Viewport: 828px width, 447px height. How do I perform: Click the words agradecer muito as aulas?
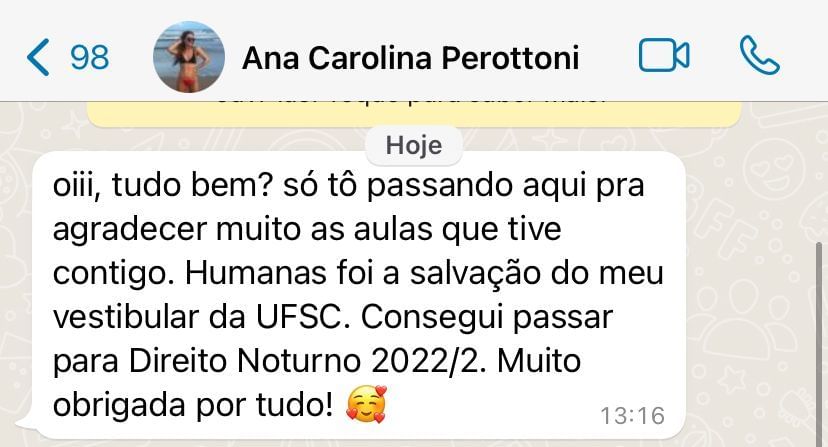[x=251, y=230]
